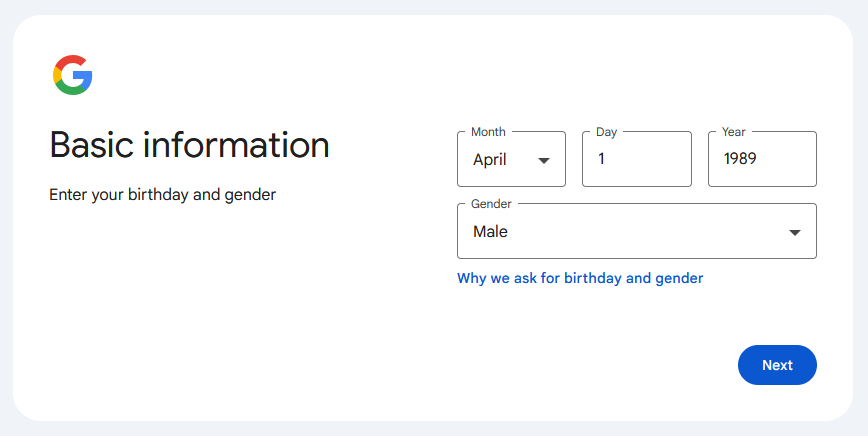868x436 pixels.
Task: Click the selected month April
Action: 490,159
